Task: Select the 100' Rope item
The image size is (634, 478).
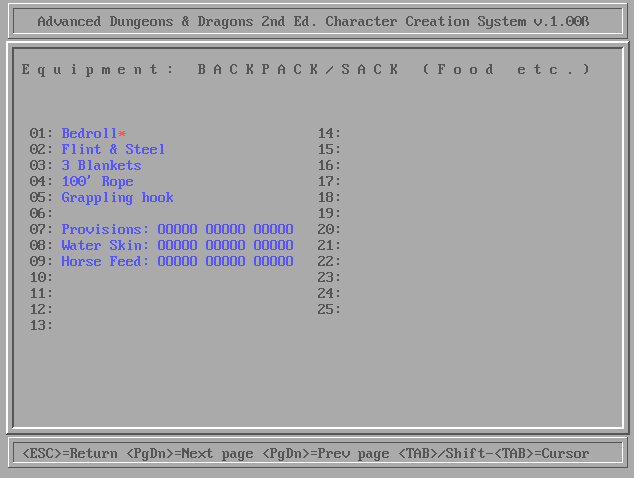Action: 97,181
